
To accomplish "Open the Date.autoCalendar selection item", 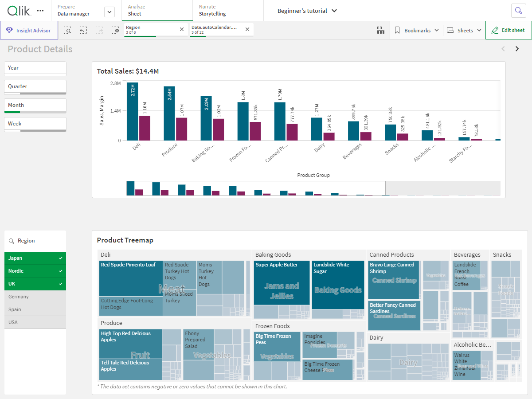I will click(215, 29).
